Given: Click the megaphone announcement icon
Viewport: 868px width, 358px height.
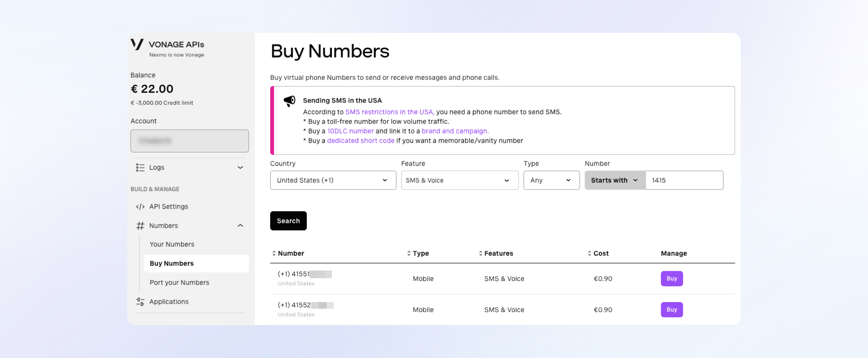Looking at the screenshot, I should (289, 101).
